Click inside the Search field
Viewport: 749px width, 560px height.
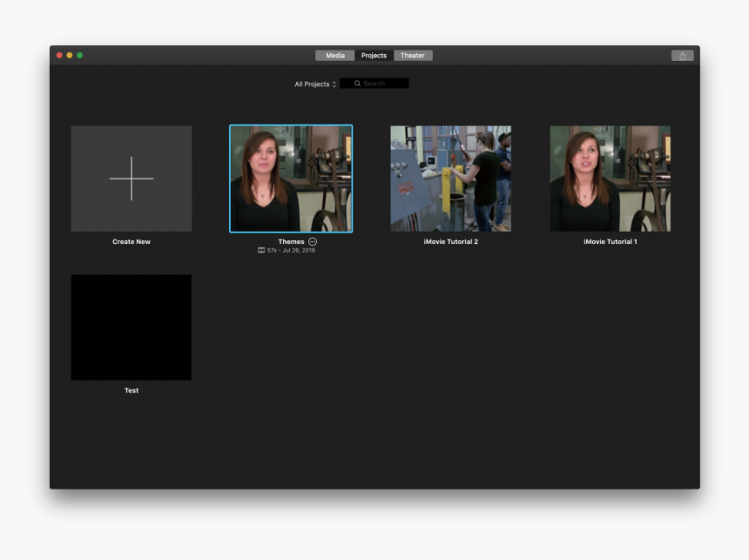click(379, 83)
